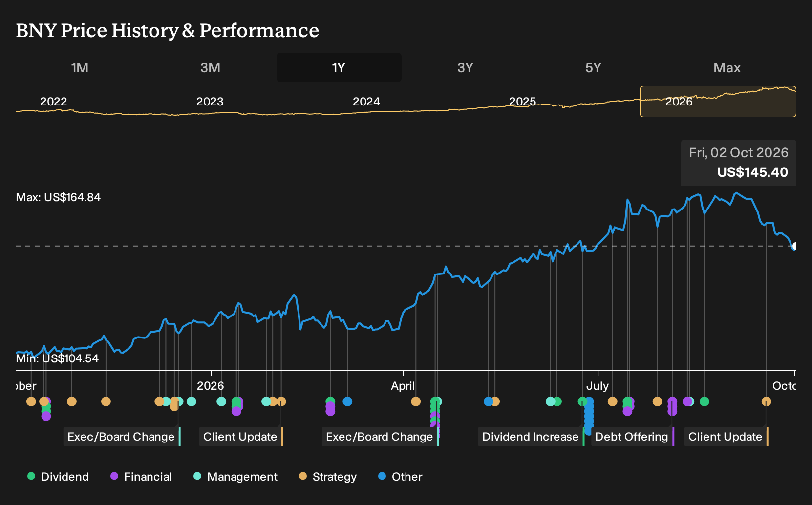Screen dimensions: 812x505
Task: Click leftmost orange Strategy event dot
Action: pos(31,401)
